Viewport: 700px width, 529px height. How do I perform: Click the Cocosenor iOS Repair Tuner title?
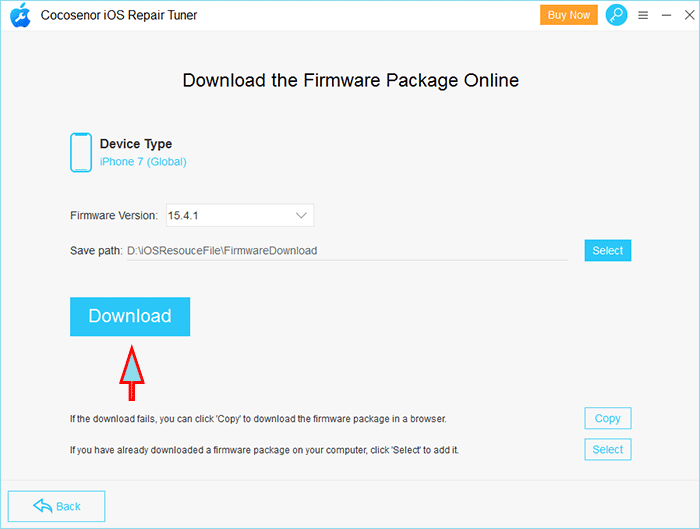pyautogui.click(x=119, y=15)
